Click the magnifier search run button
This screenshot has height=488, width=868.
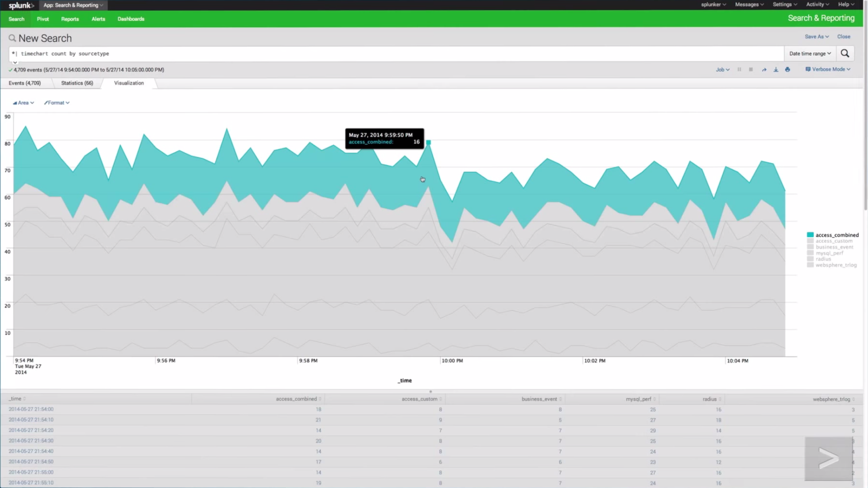click(845, 53)
